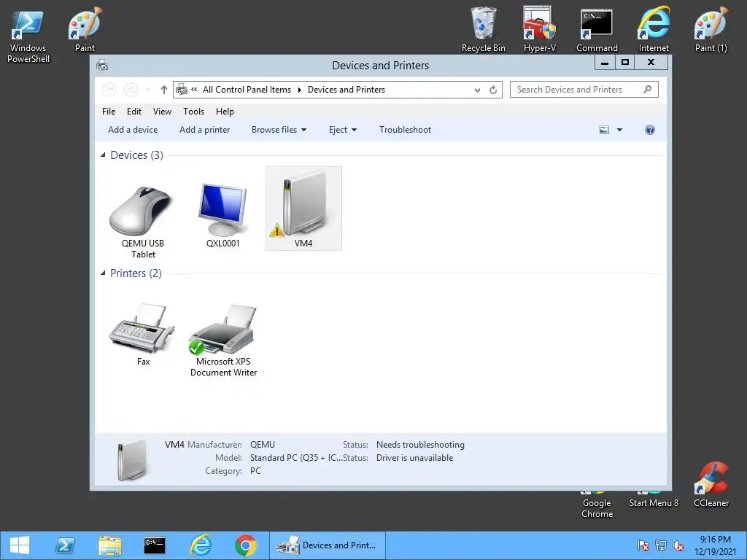Collapse the Devices (3) group
This screenshot has height=560, width=747.
pyautogui.click(x=103, y=155)
